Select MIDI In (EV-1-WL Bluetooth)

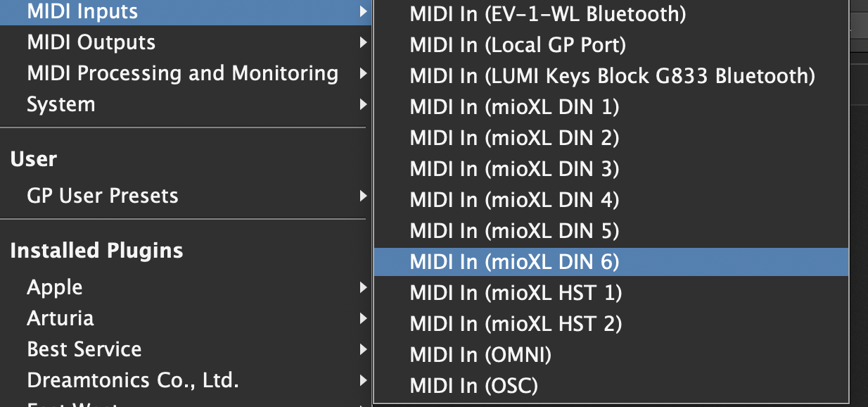[x=548, y=13]
